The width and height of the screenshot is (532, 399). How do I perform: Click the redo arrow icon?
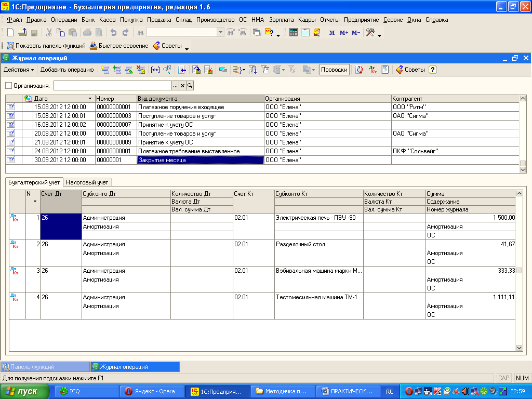[126, 33]
